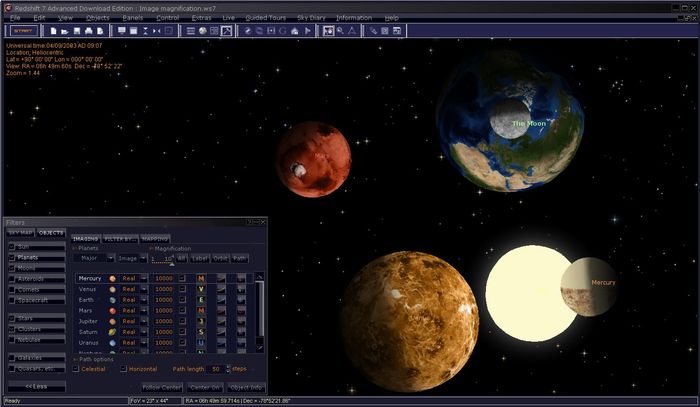Click the Orbit button beside magnification
Viewport: 700px width, 407px height.
[220, 258]
